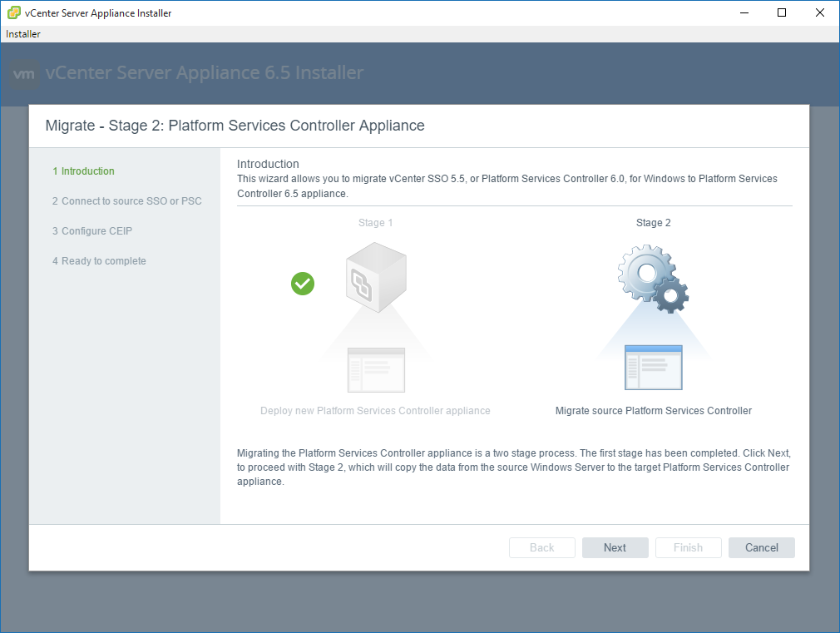840x633 pixels.
Task: Open the Installer menu
Action: [23, 34]
